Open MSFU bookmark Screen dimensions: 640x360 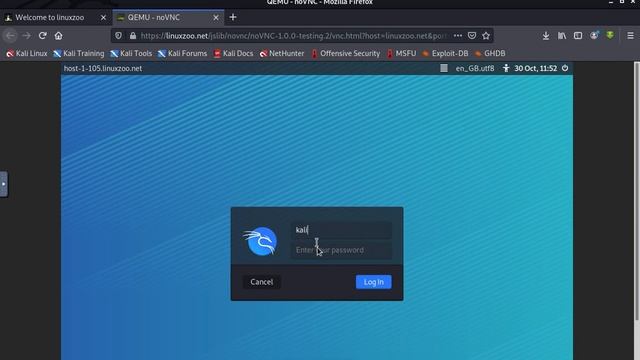point(401,53)
